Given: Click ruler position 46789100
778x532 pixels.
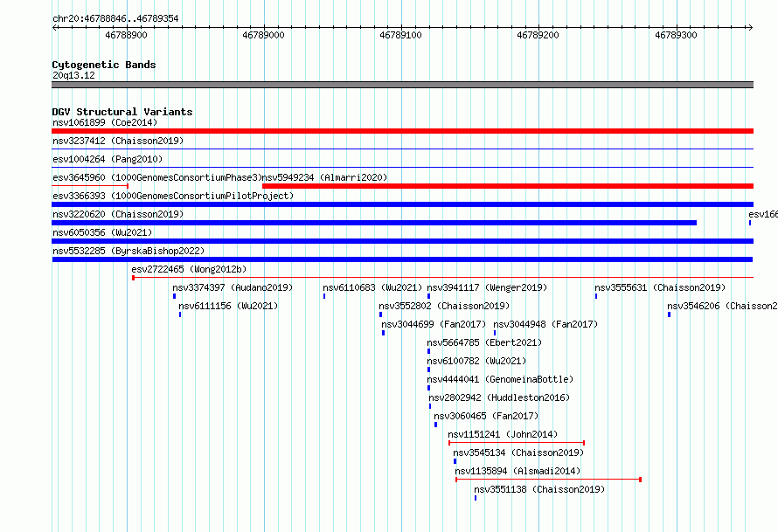Looking at the screenshot, I should coord(400,35).
